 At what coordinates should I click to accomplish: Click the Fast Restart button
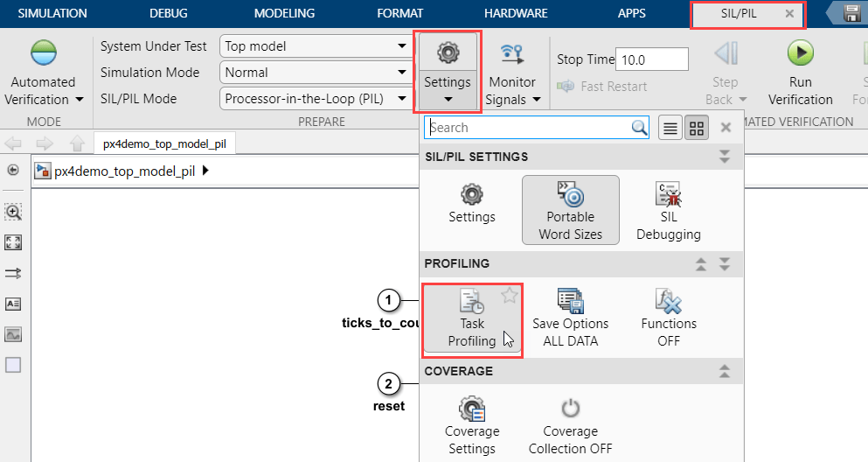(603, 87)
